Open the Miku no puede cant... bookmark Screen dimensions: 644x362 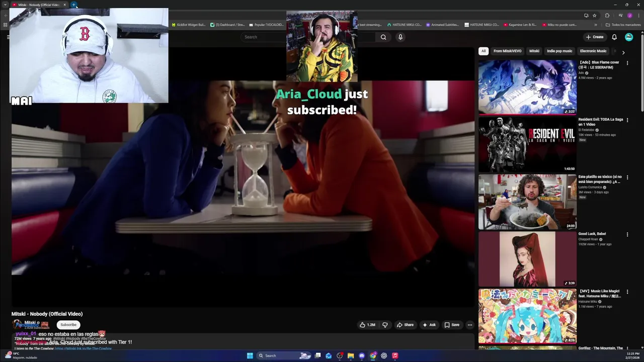(x=559, y=25)
